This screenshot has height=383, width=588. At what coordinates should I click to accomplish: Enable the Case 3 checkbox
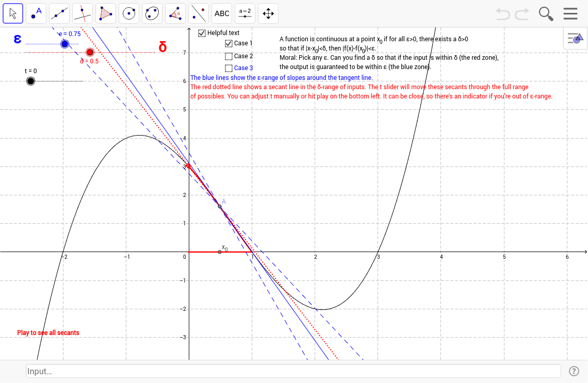tap(228, 68)
